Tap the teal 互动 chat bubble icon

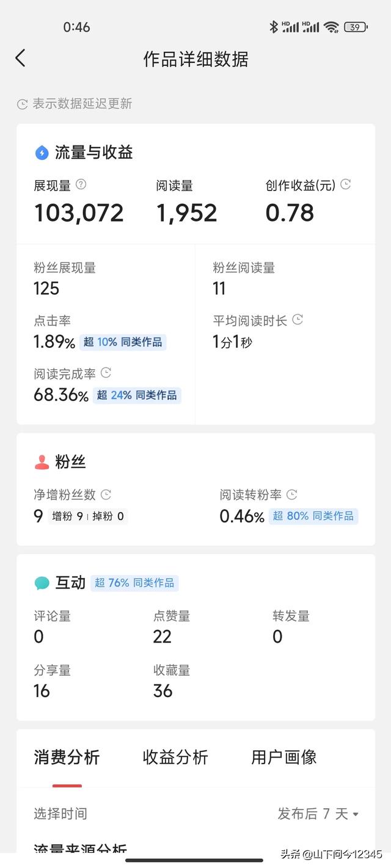click(42, 583)
